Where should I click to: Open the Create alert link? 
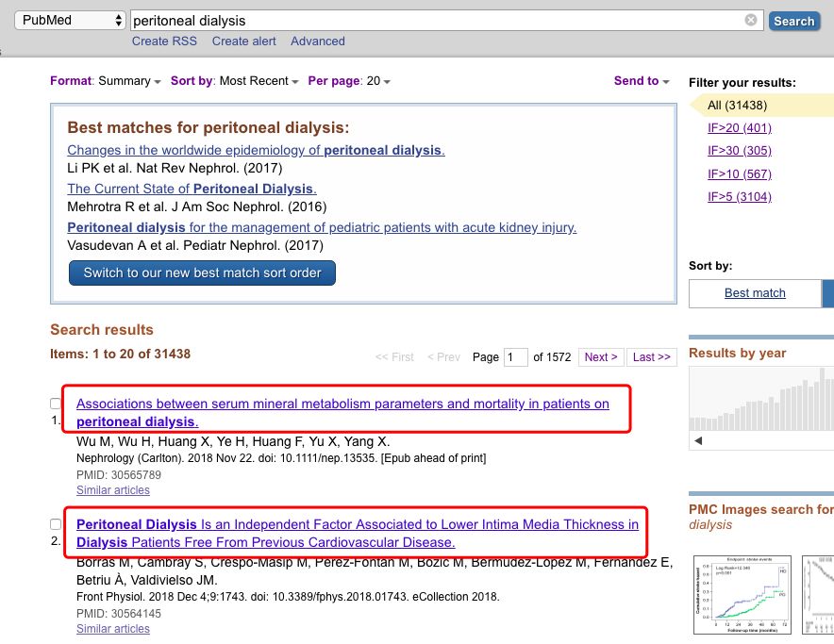[243, 41]
